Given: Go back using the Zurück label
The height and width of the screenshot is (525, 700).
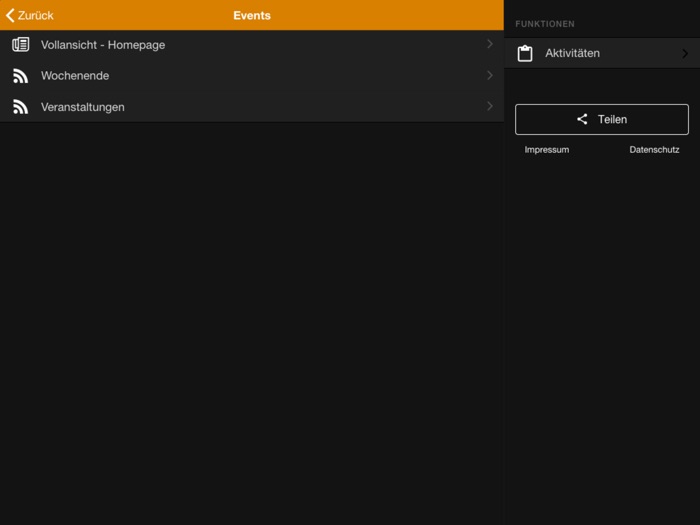Looking at the screenshot, I should pos(36,15).
